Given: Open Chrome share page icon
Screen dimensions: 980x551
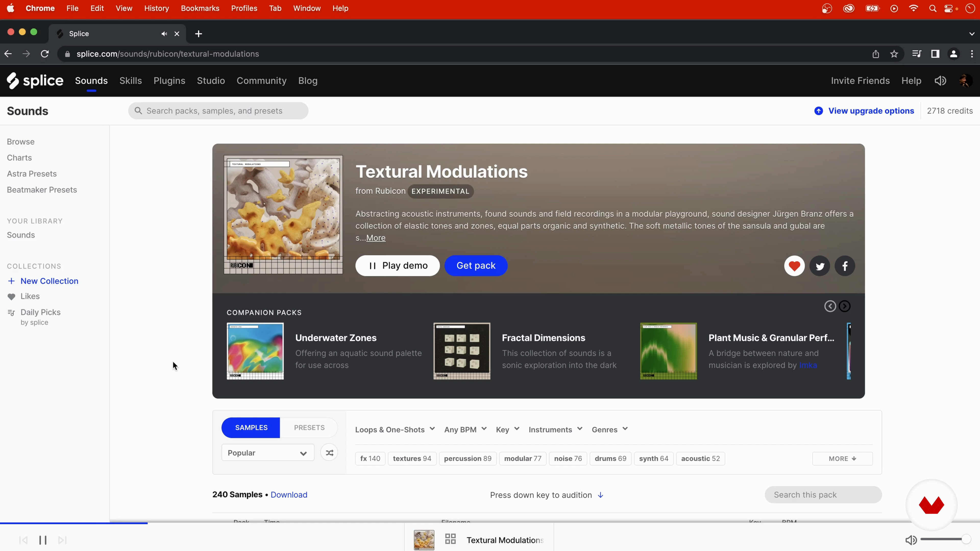Looking at the screenshot, I should click(x=876, y=54).
